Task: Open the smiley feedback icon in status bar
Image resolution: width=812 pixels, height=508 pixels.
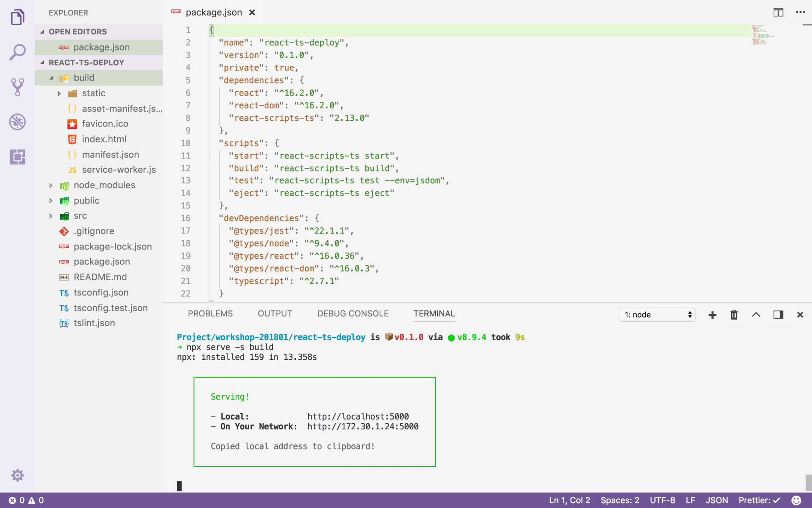Action: click(796, 500)
